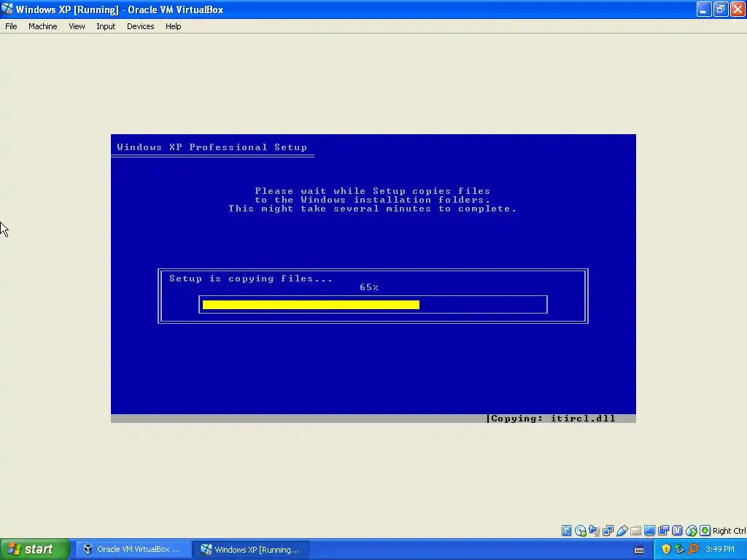
Task: Minimize the VirtualBox VM window
Action: point(704,9)
